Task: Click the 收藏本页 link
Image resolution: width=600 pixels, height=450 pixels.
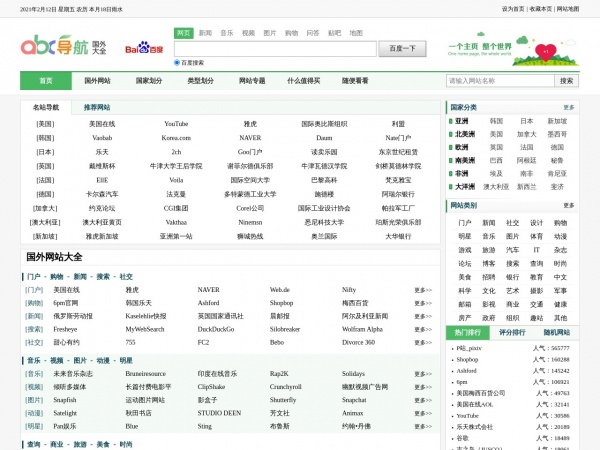Action: (x=541, y=9)
